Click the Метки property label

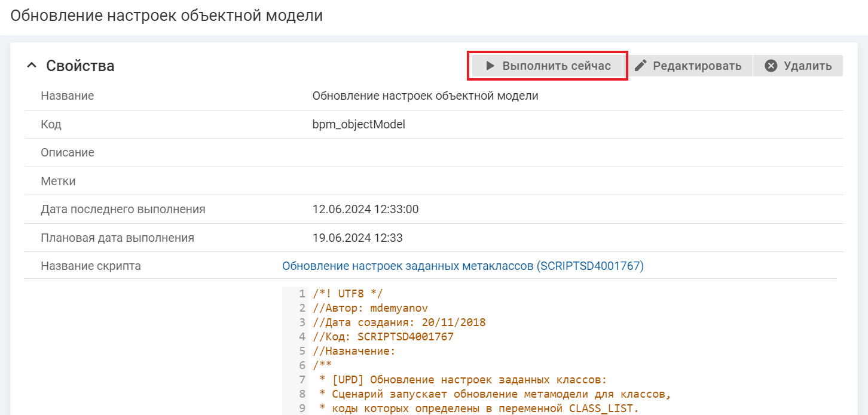[x=58, y=181]
